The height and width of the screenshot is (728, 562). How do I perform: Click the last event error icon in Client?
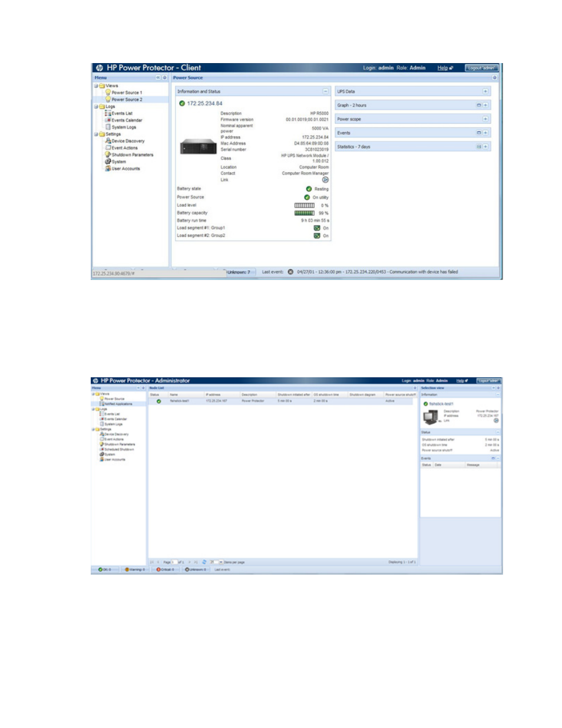(x=290, y=272)
